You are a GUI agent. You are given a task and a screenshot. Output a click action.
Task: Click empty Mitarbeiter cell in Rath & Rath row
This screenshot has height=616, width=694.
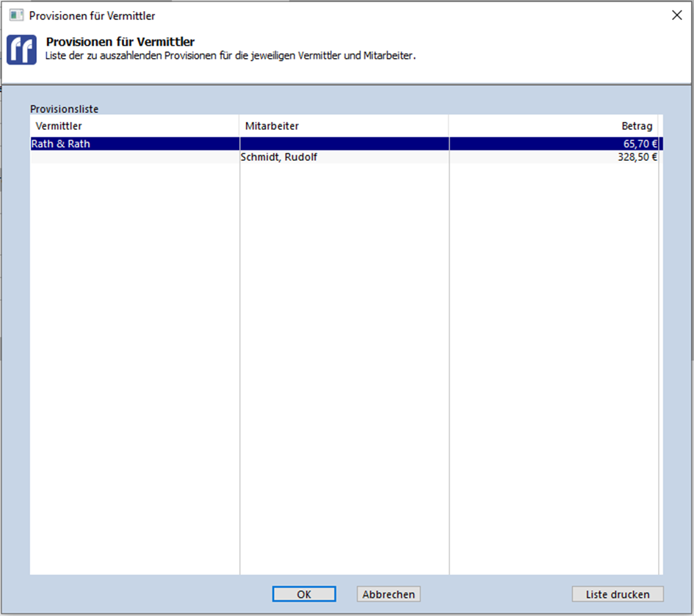(344, 144)
